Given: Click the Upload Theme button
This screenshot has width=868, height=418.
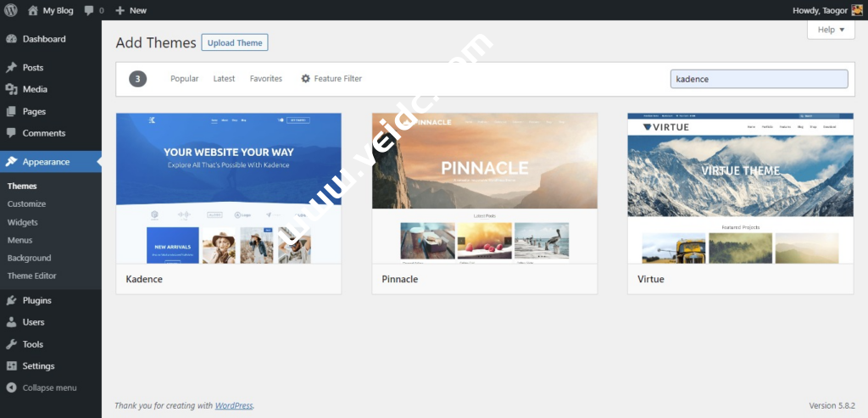Looking at the screenshot, I should tap(235, 42).
